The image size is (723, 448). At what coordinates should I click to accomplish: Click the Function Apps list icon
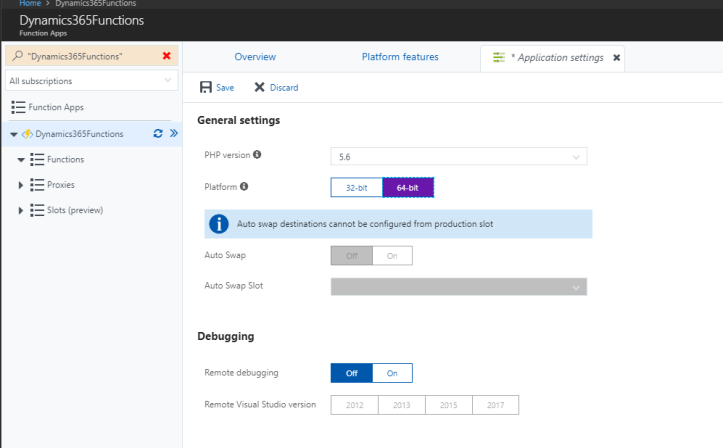(x=18, y=107)
